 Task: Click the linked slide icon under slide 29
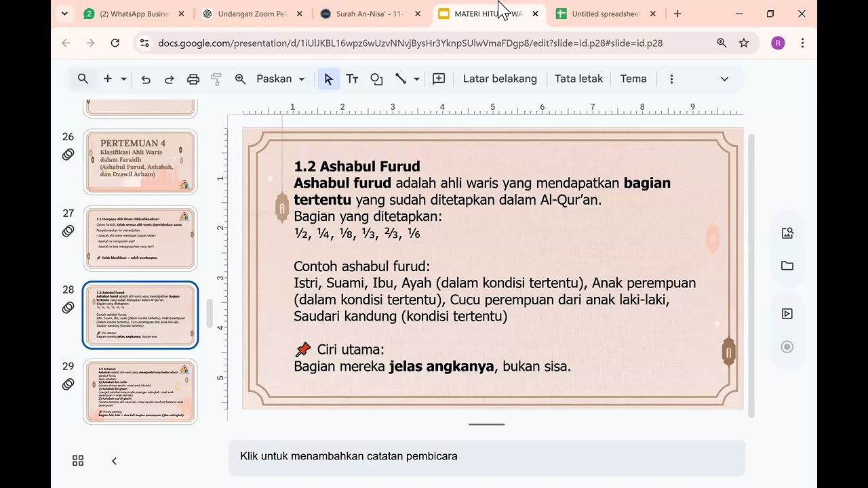[68, 384]
